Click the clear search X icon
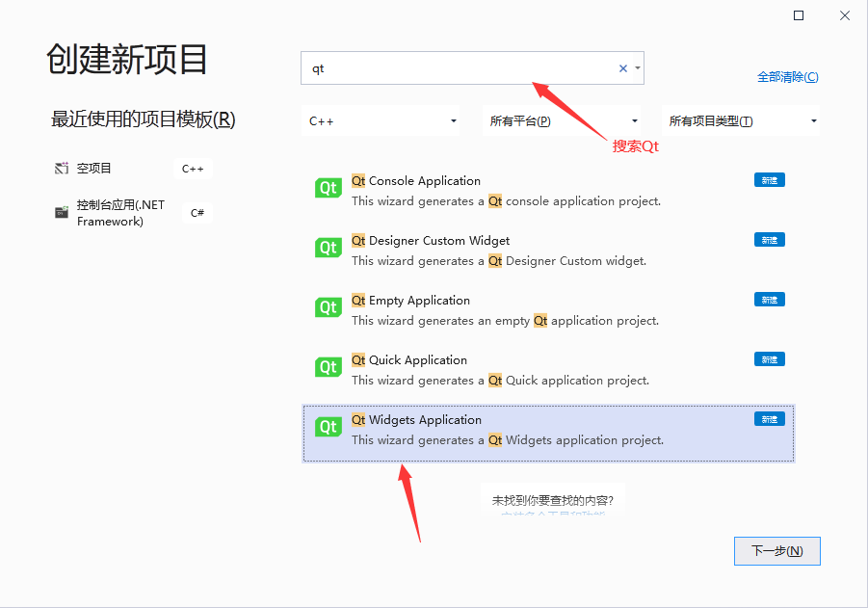Image resolution: width=868 pixels, height=608 pixels. tap(622, 68)
